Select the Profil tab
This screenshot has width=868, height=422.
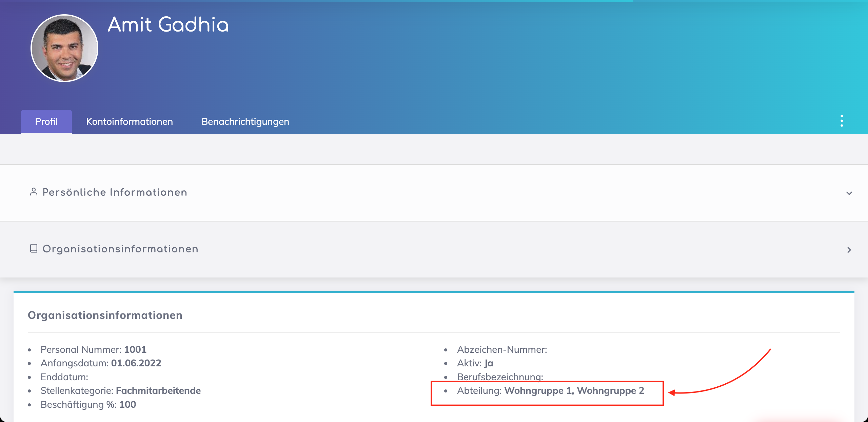click(x=46, y=121)
